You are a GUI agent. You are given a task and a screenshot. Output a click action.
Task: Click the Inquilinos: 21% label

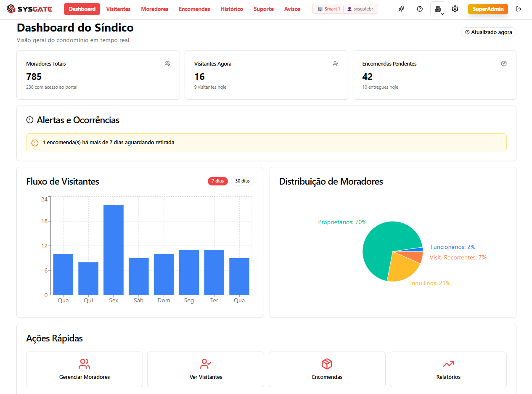430,283
